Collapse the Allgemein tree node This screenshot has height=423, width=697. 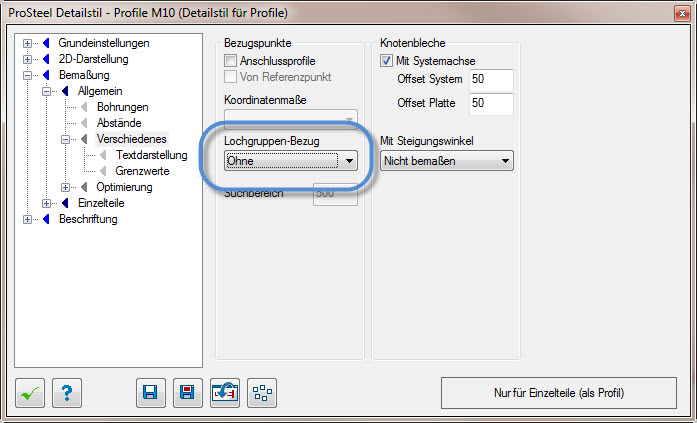[46, 92]
